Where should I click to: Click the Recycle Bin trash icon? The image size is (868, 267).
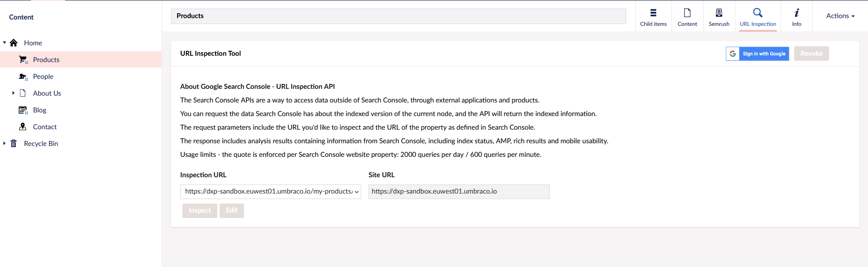point(14,143)
